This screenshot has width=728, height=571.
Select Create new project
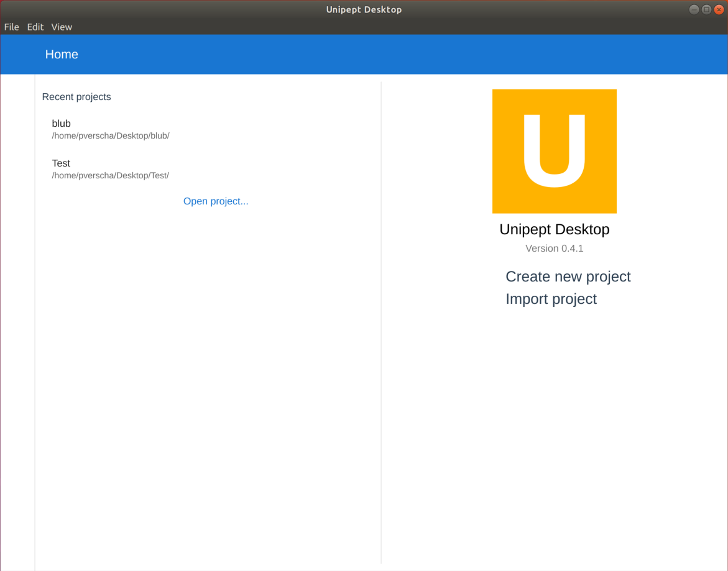click(x=568, y=276)
